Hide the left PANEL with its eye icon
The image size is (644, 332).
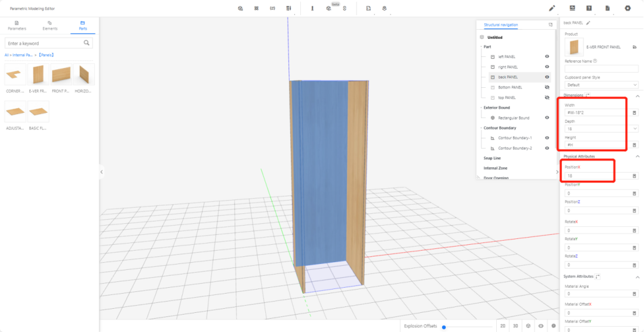click(x=547, y=56)
